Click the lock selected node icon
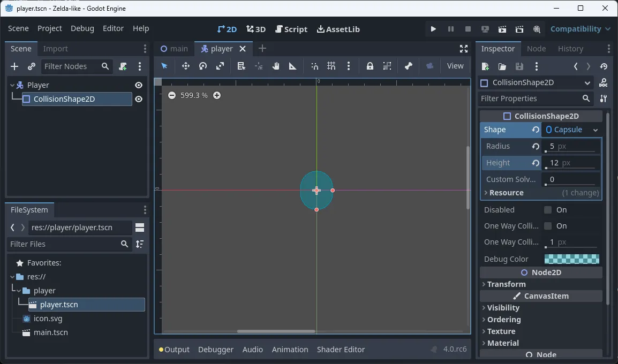Viewport: 618px width, 364px height. [370, 66]
